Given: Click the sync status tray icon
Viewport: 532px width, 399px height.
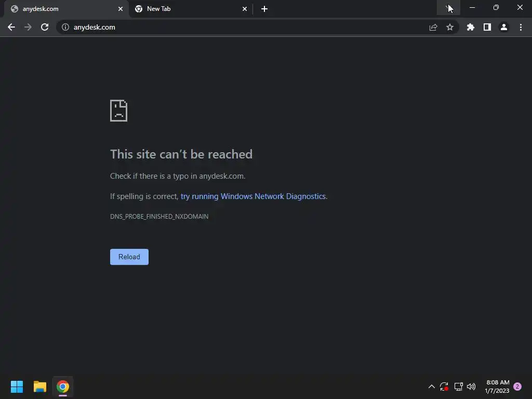Looking at the screenshot, I should [444, 387].
